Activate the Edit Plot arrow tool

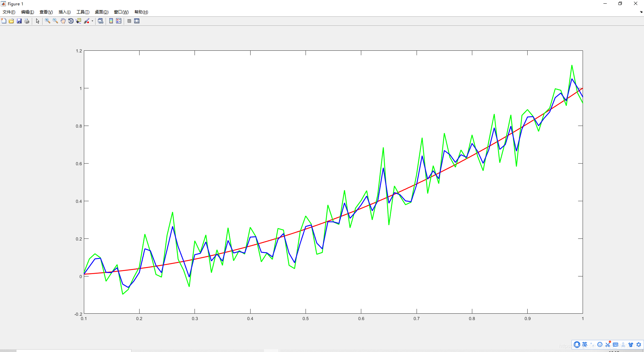click(x=38, y=21)
